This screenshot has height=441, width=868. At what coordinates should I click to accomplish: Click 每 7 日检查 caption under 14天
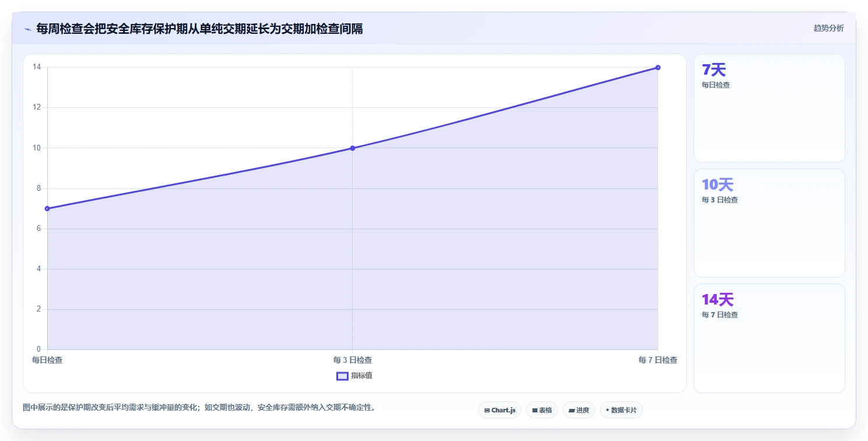(720, 314)
